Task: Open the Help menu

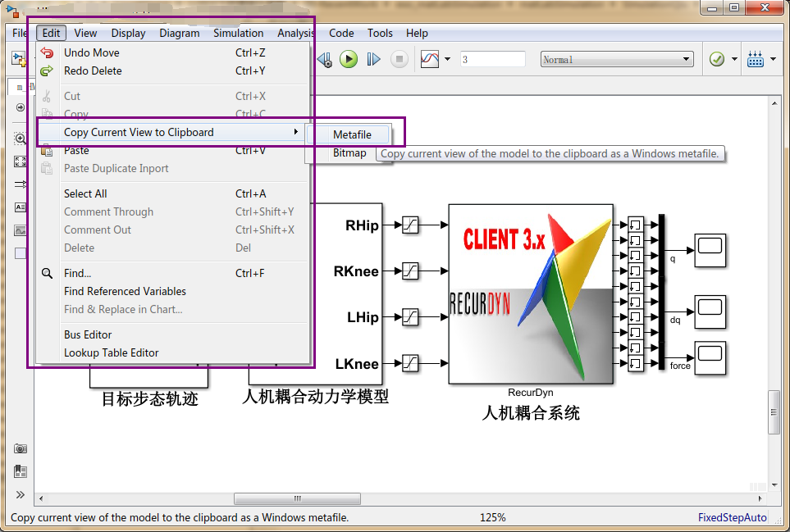Action: coord(417,34)
